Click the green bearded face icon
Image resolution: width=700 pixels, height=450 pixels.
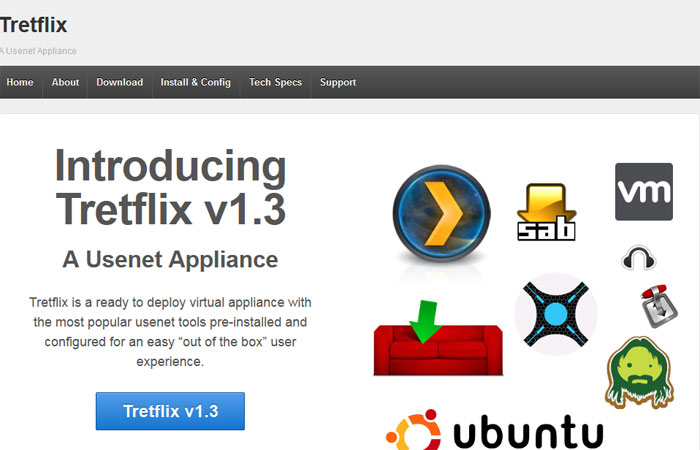[x=639, y=372]
